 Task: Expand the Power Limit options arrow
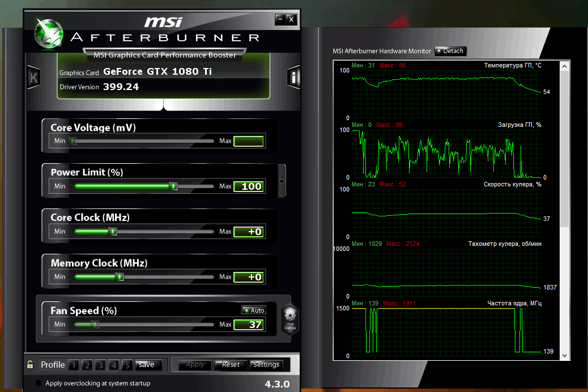click(282, 181)
